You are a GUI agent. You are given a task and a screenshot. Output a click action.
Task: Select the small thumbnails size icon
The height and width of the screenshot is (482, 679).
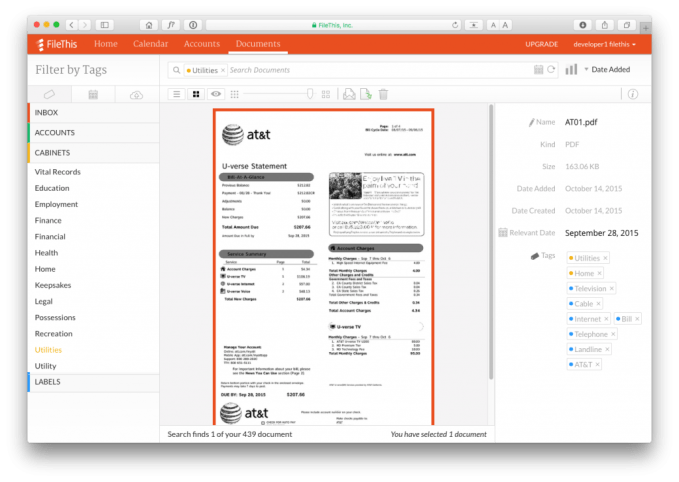[234, 94]
